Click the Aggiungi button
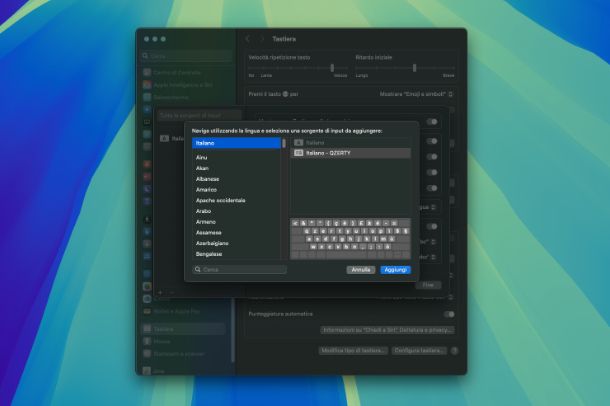This screenshot has width=610, height=406. coord(395,270)
